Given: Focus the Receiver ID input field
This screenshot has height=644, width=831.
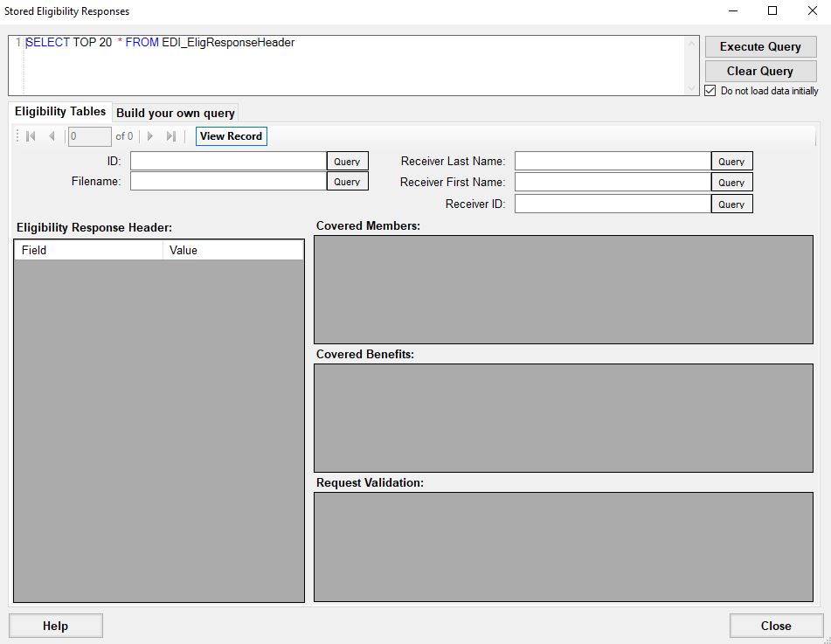Looking at the screenshot, I should 613,204.
